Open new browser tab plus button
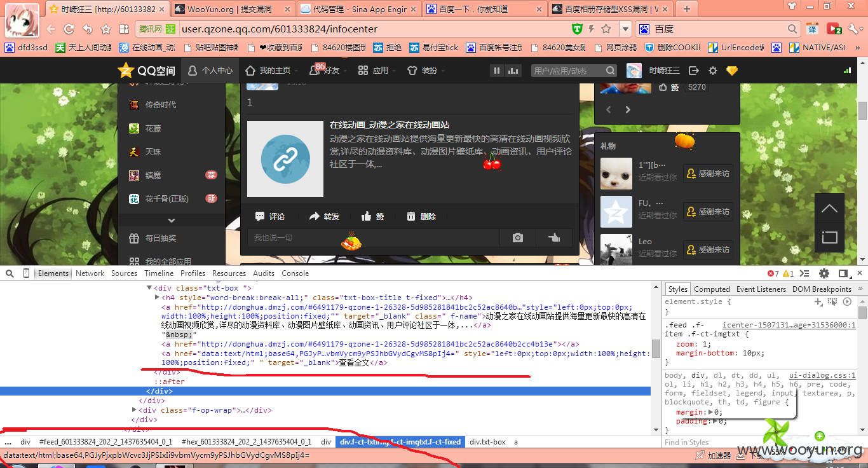The width and height of the screenshot is (868, 468). pos(688,9)
